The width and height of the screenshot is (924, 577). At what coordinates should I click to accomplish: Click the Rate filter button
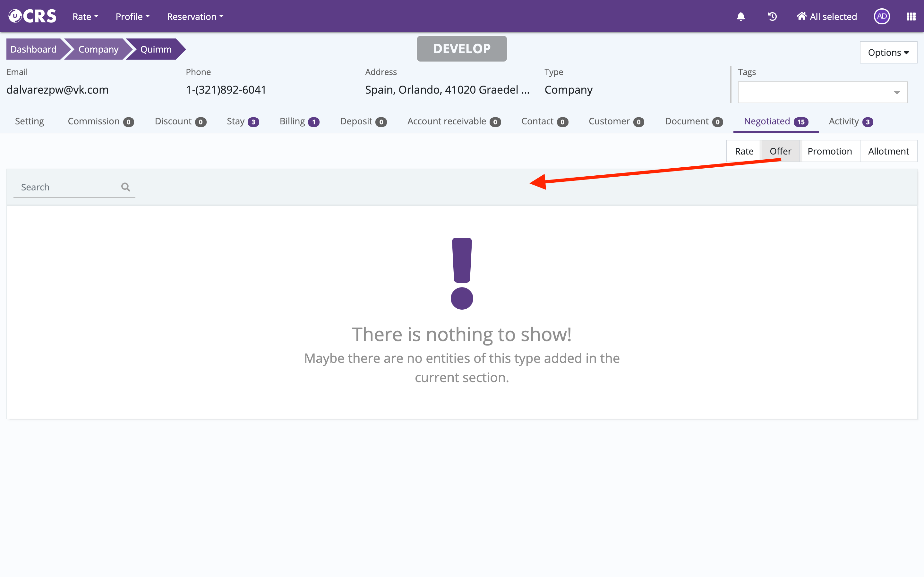tap(744, 151)
